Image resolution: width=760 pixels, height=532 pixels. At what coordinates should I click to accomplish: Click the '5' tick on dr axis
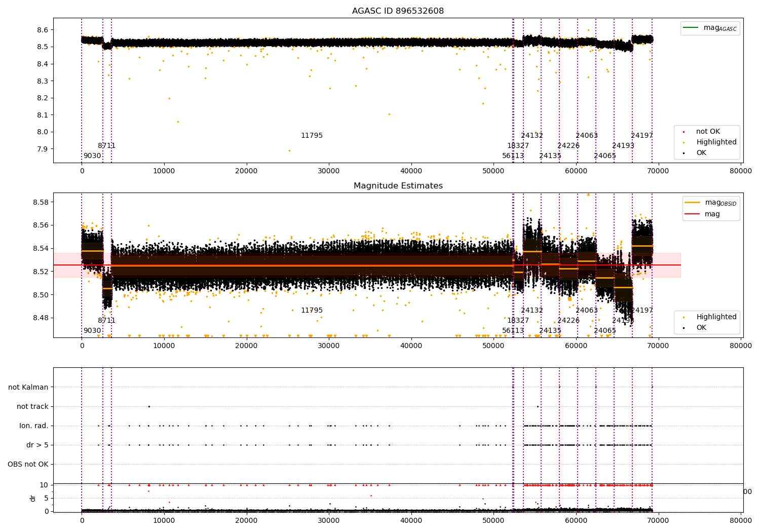tap(47, 498)
